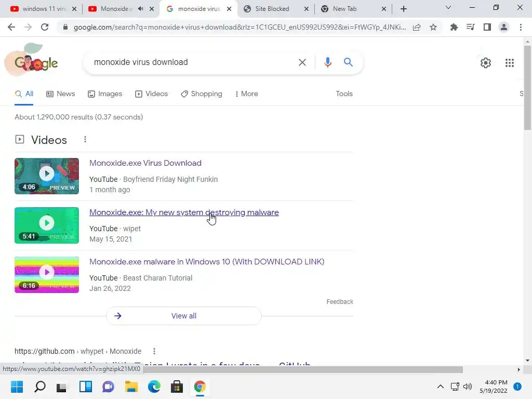Viewport: 532px width, 399px height.
Task: Open Monoxide.exe Virus Download video link
Action: (145, 163)
